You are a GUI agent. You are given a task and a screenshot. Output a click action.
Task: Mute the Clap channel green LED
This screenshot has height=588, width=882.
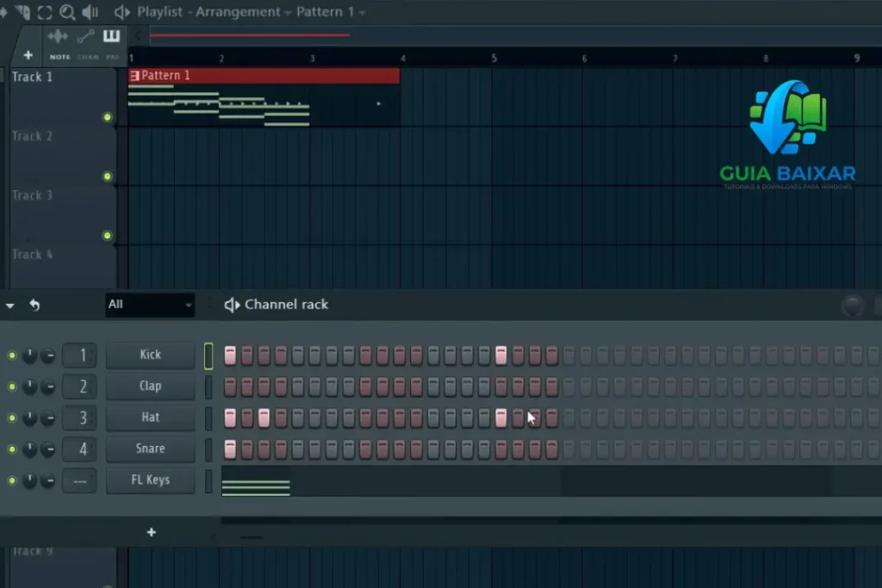click(x=12, y=387)
